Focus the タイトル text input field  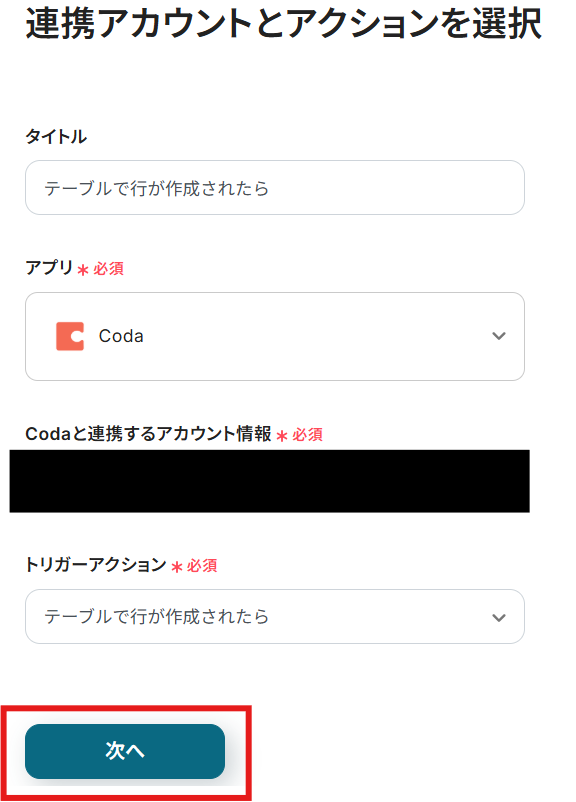[x=275, y=188]
